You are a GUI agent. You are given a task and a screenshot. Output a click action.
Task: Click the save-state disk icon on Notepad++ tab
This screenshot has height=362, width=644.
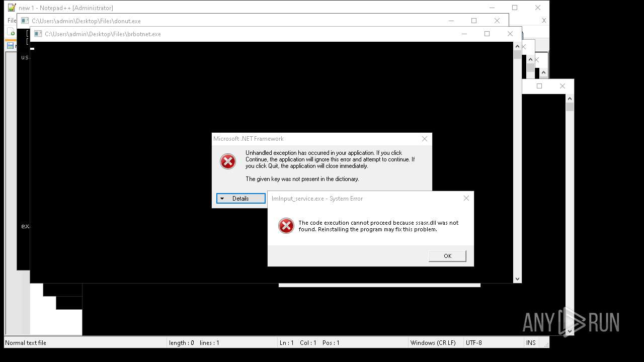pyautogui.click(x=10, y=46)
